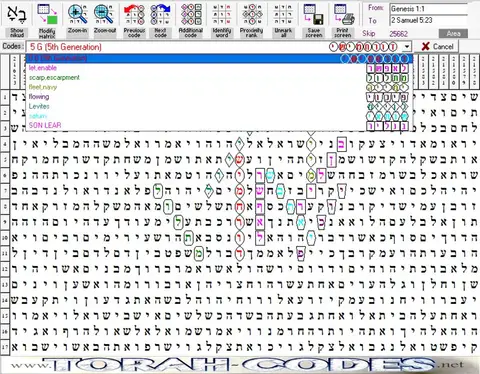Go to Next code with blue arrow icon
This screenshot has width=480, height=374.
point(160,14)
